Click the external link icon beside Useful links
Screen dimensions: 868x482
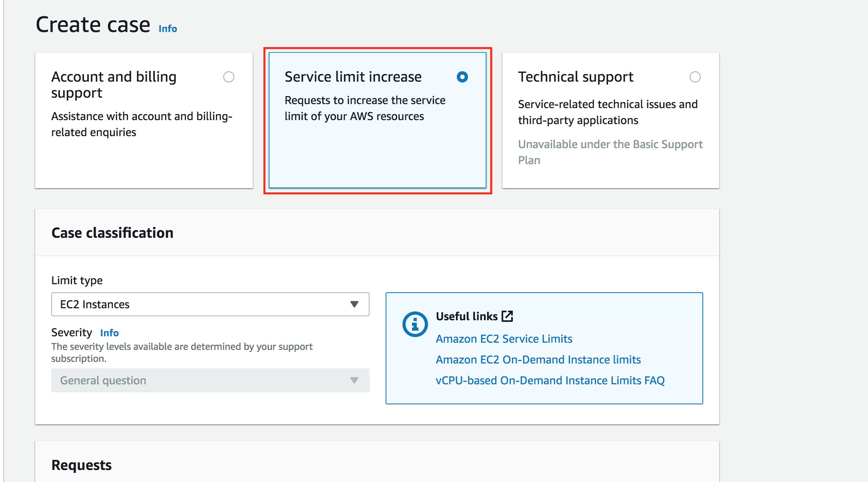(507, 316)
